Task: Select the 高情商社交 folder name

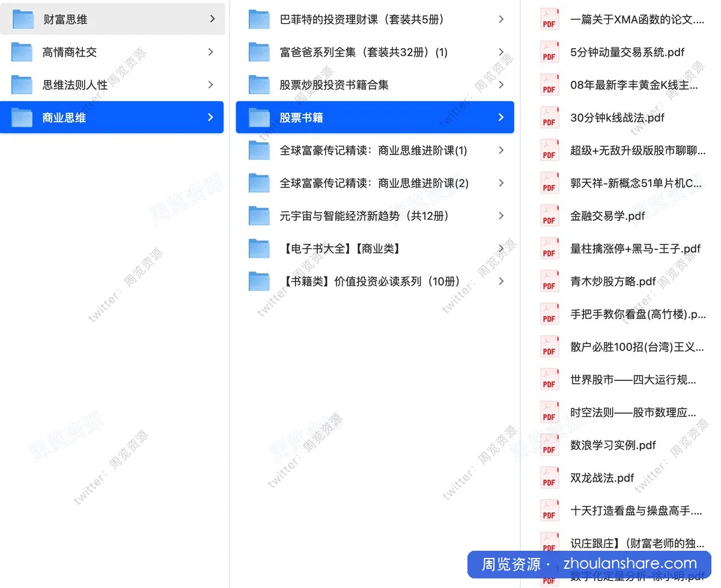Action: click(69, 52)
